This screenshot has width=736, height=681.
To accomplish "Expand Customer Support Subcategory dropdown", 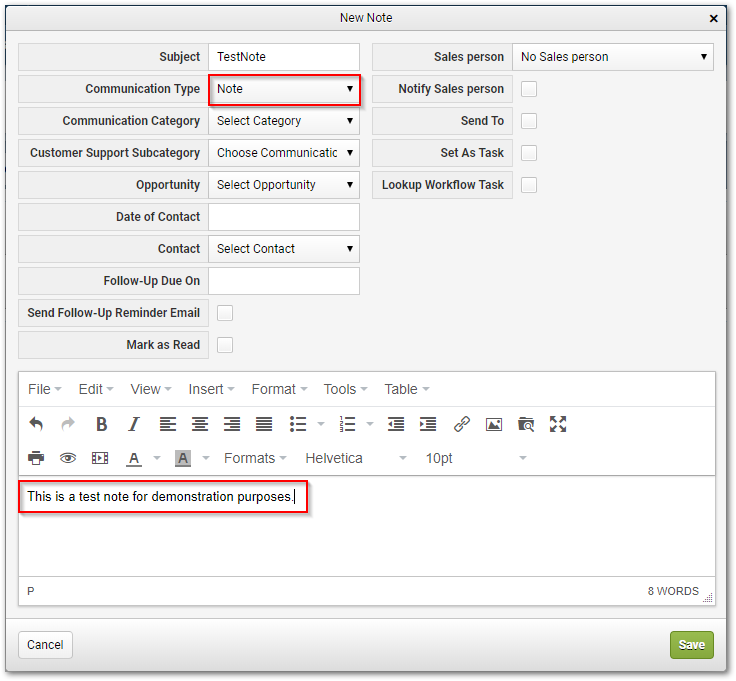I will pos(284,153).
